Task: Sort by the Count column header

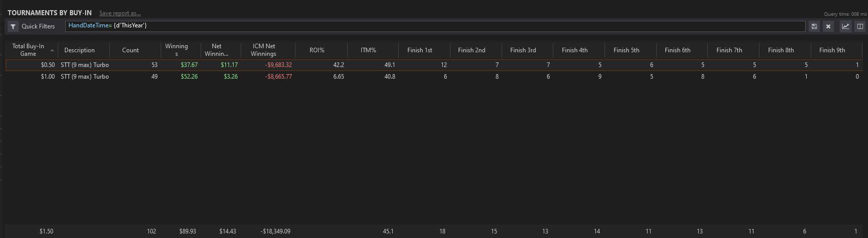Action: coord(130,50)
